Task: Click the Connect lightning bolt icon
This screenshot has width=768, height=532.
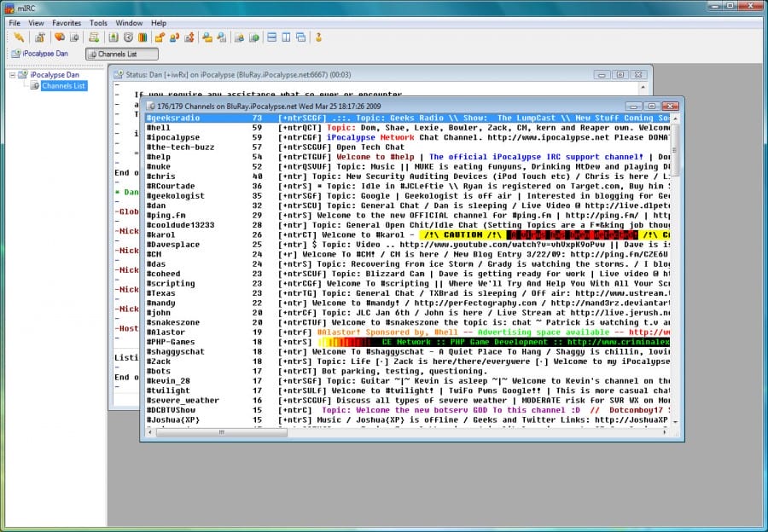Action: 17,38
